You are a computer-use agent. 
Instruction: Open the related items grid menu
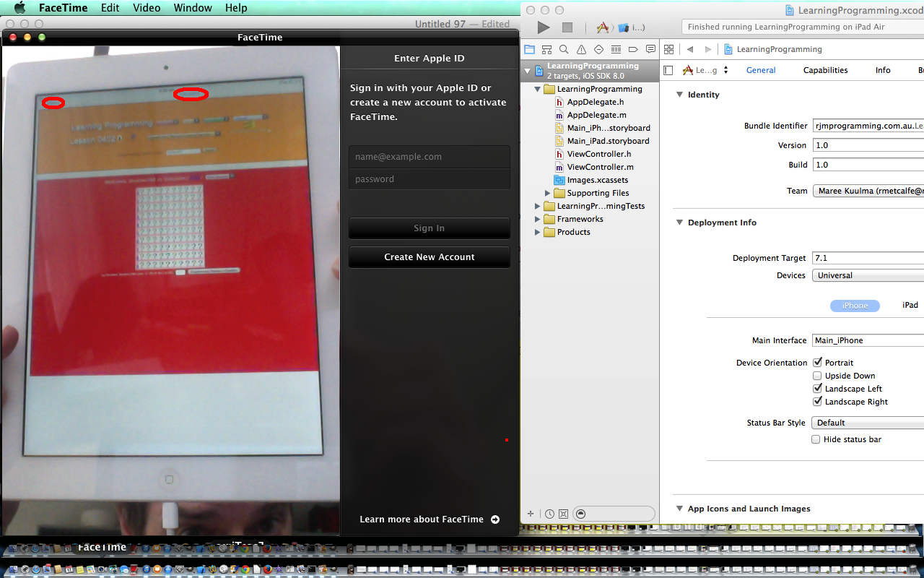coord(668,49)
